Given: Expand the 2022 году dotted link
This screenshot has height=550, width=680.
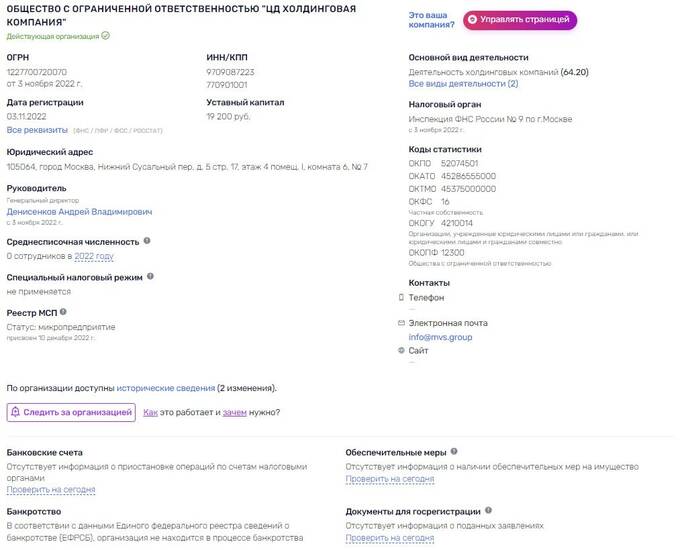Looking at the screenshot, I should 94,256.
